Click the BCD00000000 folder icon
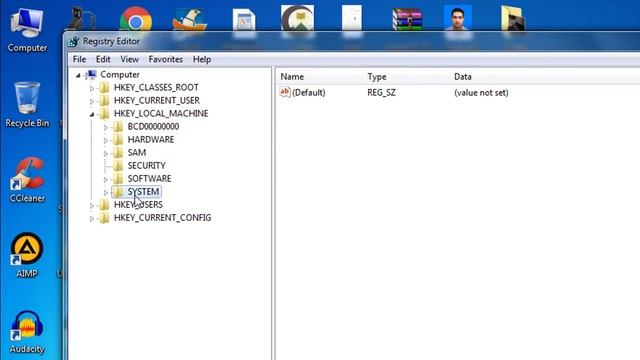 pos(118,127)
